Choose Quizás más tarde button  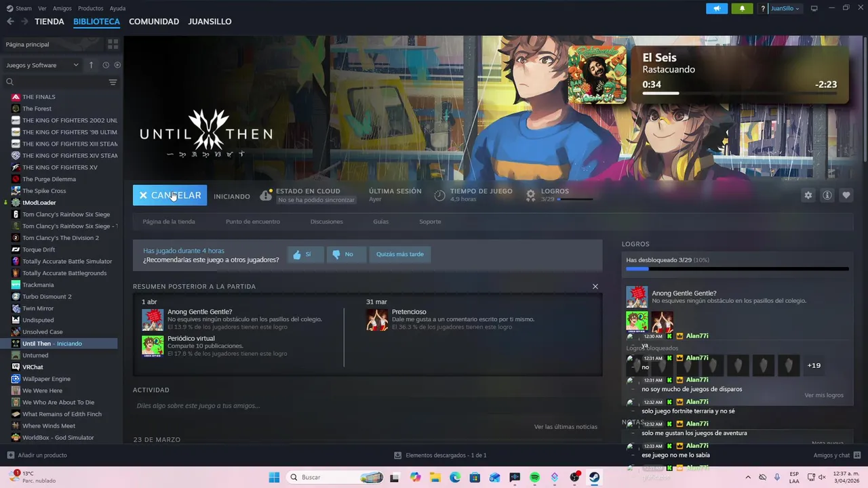(400, 254)
